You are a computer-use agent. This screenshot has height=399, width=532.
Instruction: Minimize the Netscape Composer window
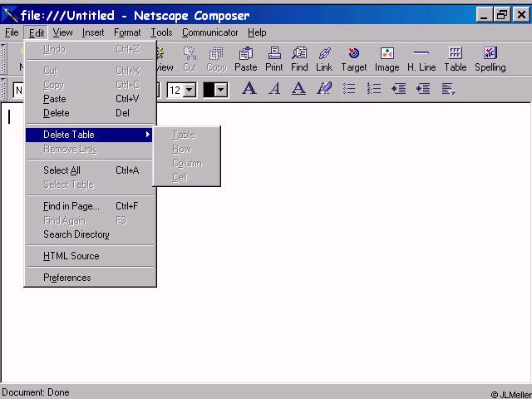tap(484, 15)
